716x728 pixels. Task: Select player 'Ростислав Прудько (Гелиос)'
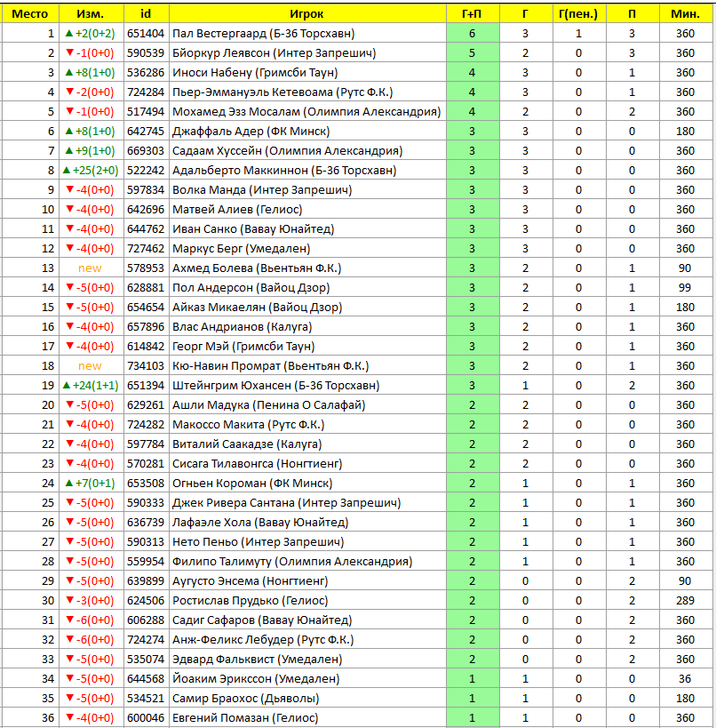pos(250,600)
